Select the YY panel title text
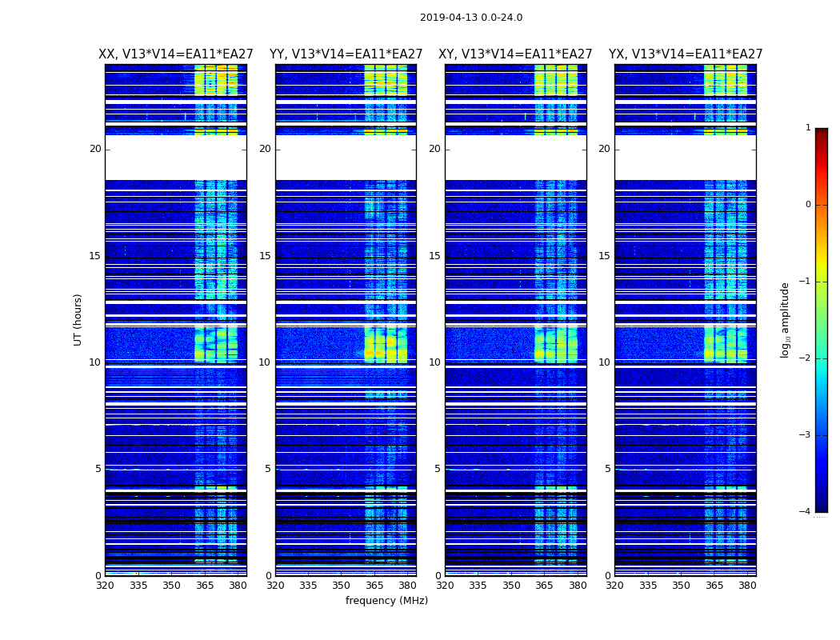Viewport: 840px width, 640px height. tap(346, 54)
